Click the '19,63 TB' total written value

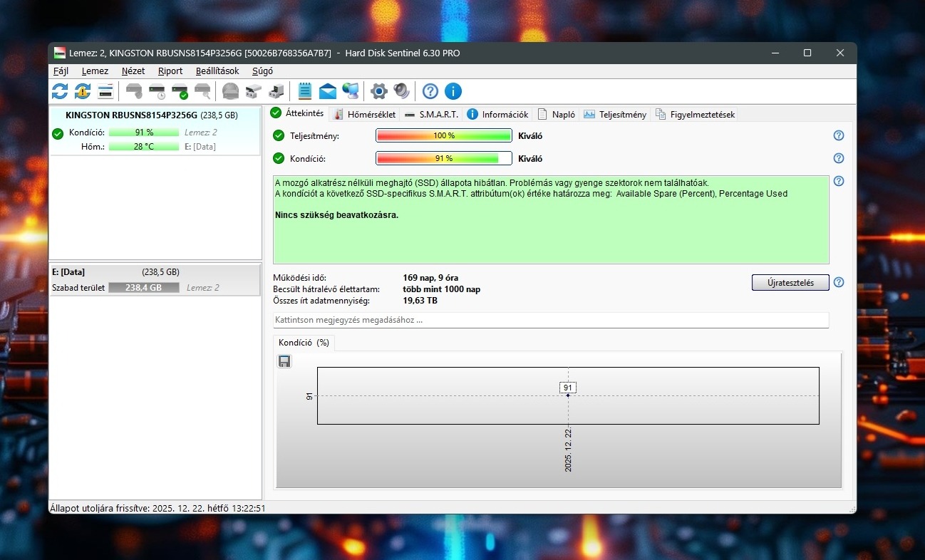click(420, 301)
